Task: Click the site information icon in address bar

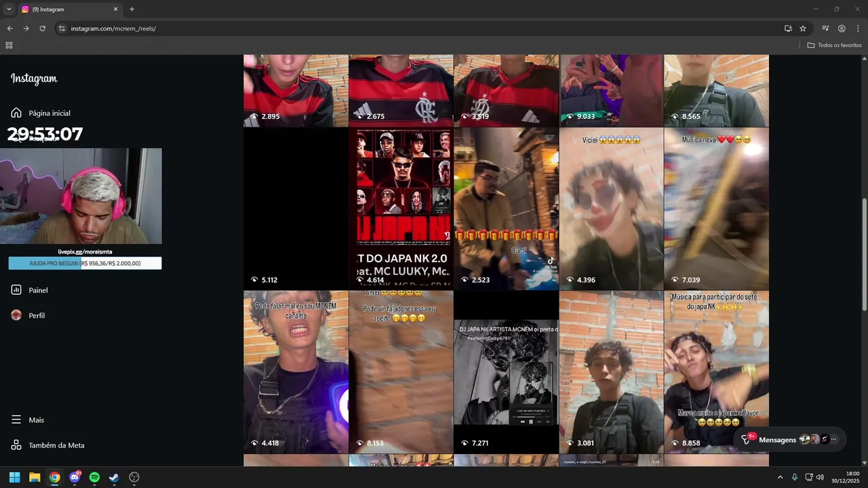Action: pyautogui.click(x=62, y=28)
